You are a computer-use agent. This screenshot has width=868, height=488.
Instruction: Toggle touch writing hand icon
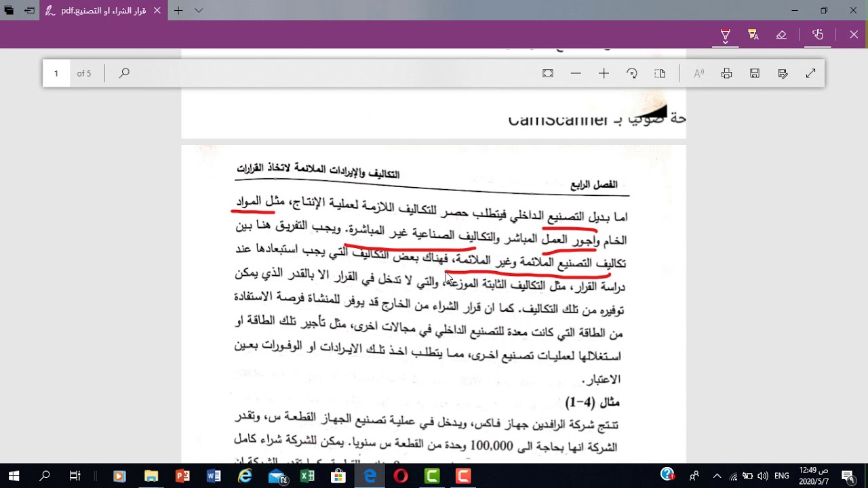(x=818, y=35)
